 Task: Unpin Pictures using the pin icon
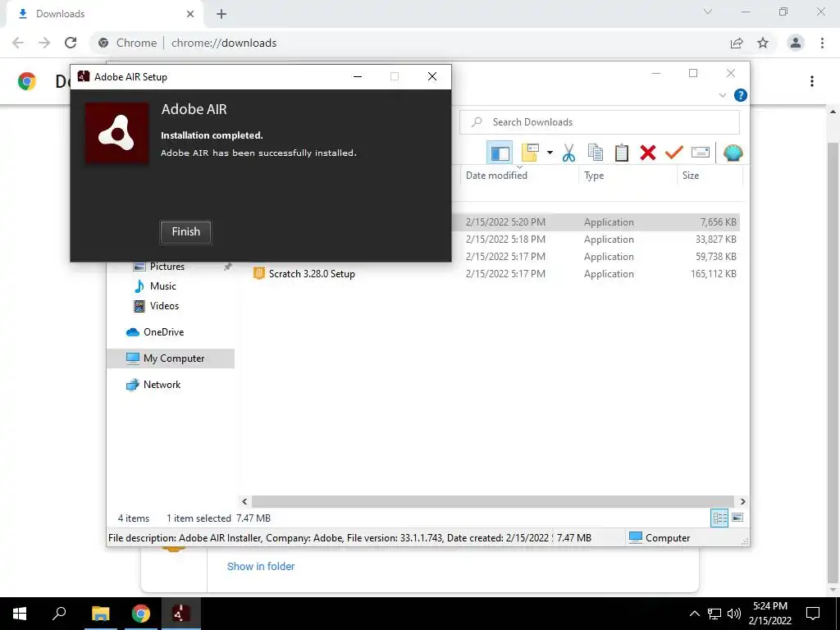[228, 267]
